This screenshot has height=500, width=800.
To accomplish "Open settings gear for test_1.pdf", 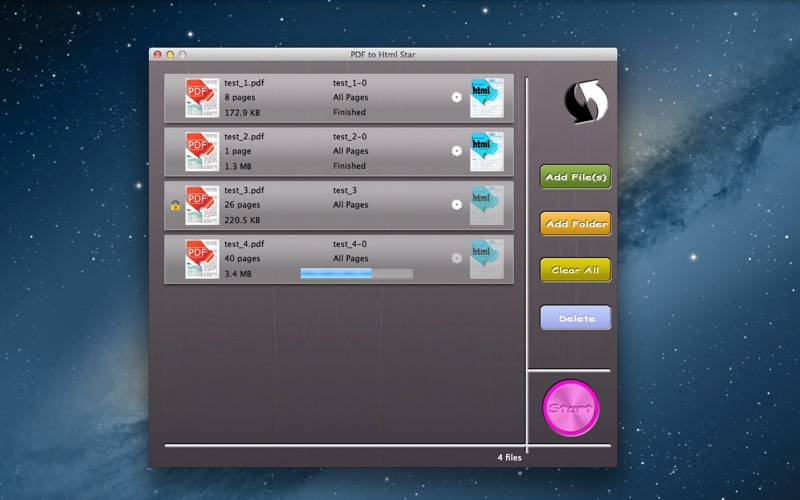I will click(457, 98).
